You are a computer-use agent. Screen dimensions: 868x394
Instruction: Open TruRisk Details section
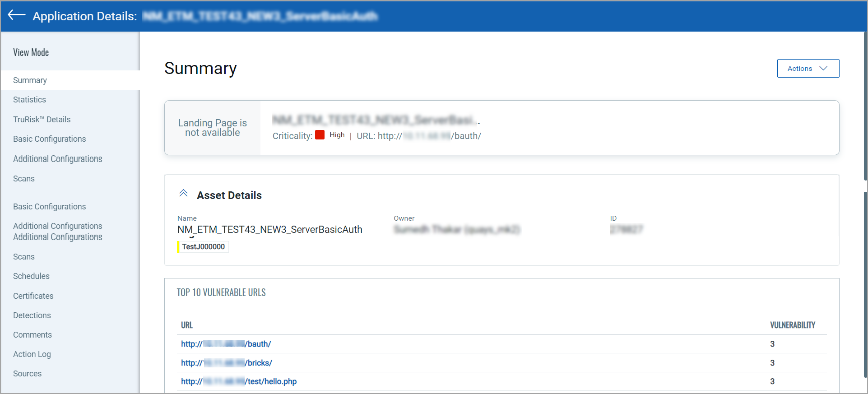[x=42, y=120]
